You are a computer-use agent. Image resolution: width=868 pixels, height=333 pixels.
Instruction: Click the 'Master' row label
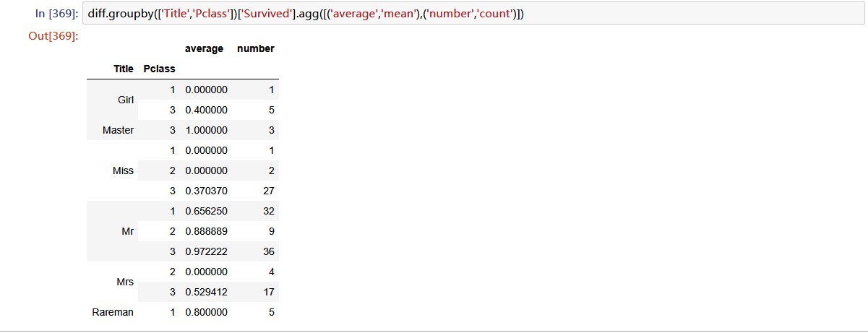click(119, 130)
